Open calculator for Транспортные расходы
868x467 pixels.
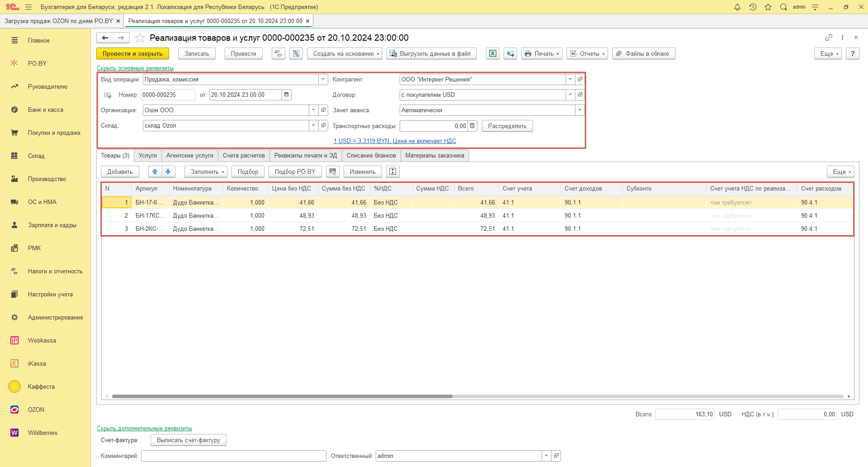[x=472, y=126]
